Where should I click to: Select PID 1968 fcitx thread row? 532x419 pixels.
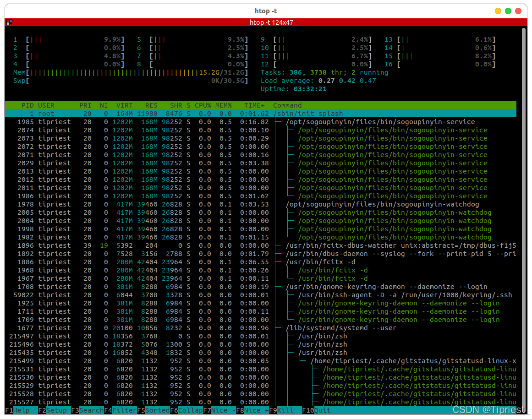pyautogui.click(x=261, y=270)
